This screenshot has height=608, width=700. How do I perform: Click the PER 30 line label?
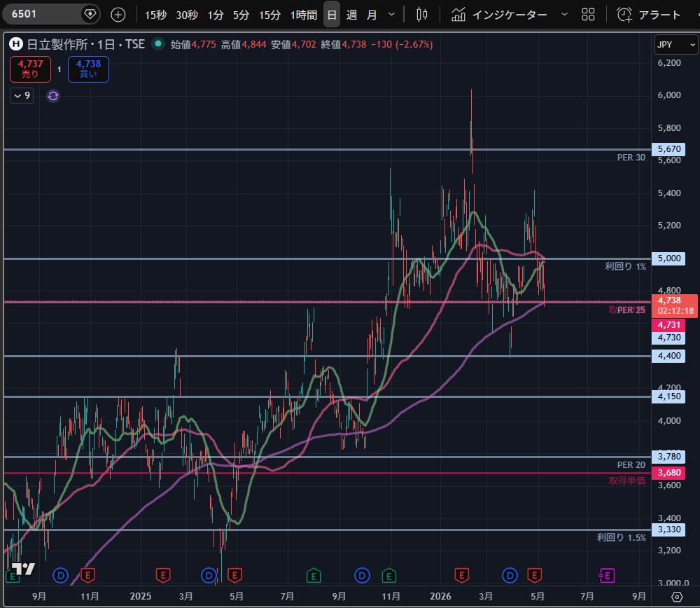631,157
